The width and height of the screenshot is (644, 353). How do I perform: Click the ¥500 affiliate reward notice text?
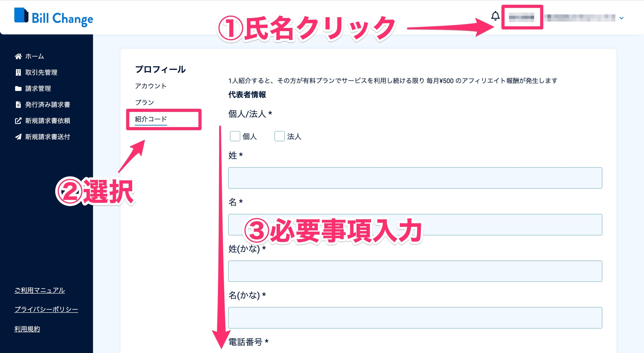[x=393, y=81]
